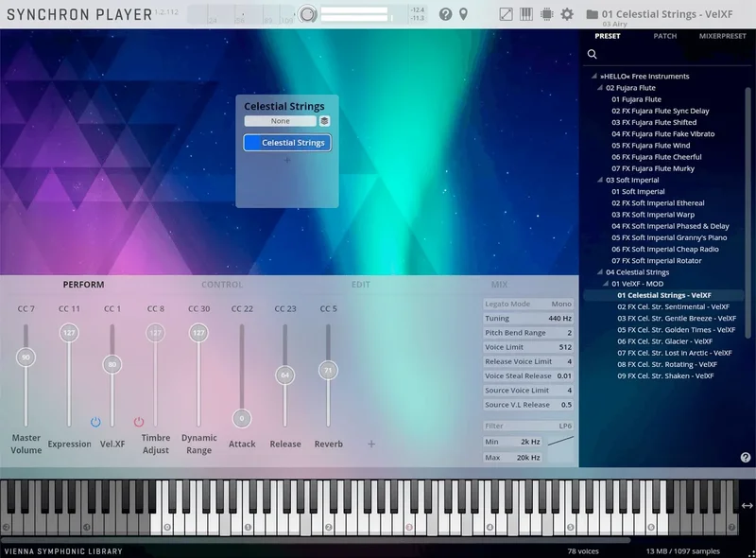This screenshot has width=756, height=558.
Task: Select preset 09 FX Cel. Str. Shaken - VelXF
Action: [x=665, y=376]
